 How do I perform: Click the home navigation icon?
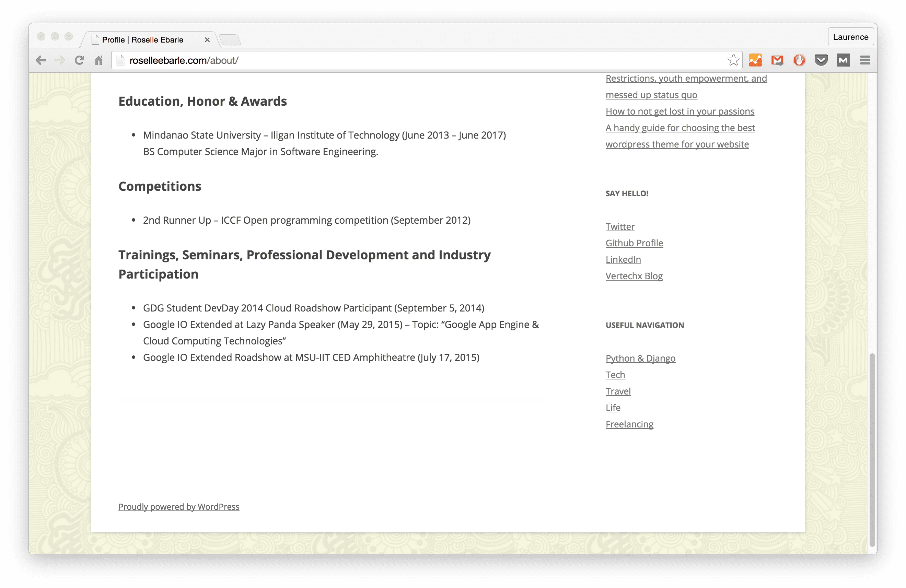point(98,60)
